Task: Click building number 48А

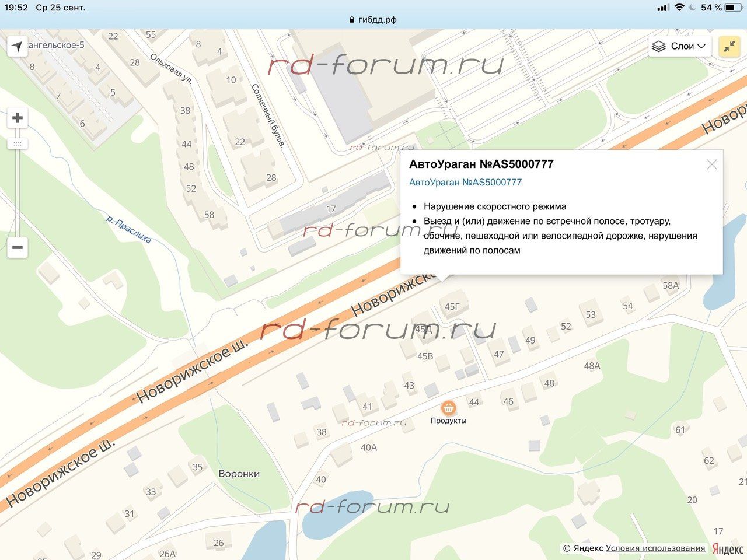Action: [592, 366]
